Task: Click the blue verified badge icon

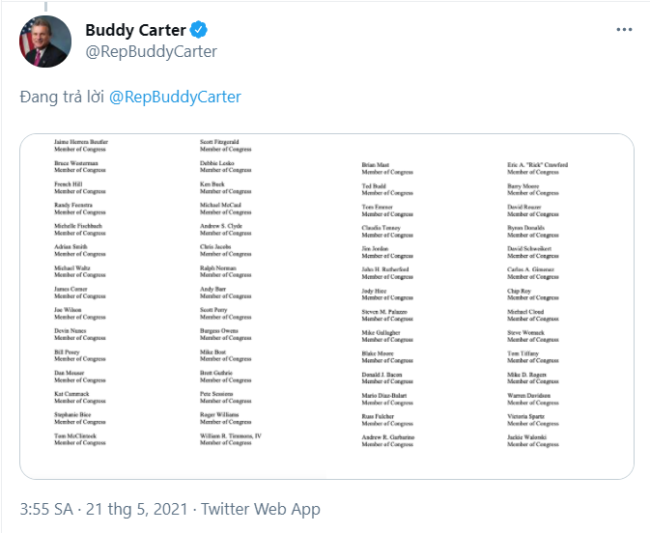Action: click(x=199, y=30)
